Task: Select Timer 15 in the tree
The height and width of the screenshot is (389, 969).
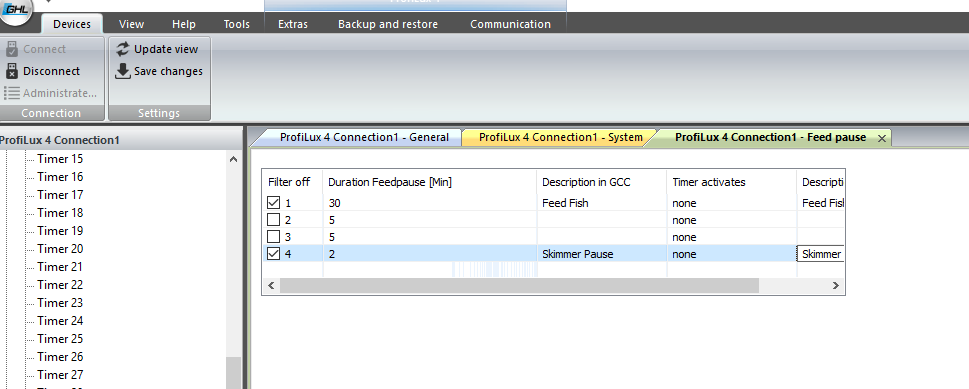Action: pyautogui.click(x=60, y=159)
